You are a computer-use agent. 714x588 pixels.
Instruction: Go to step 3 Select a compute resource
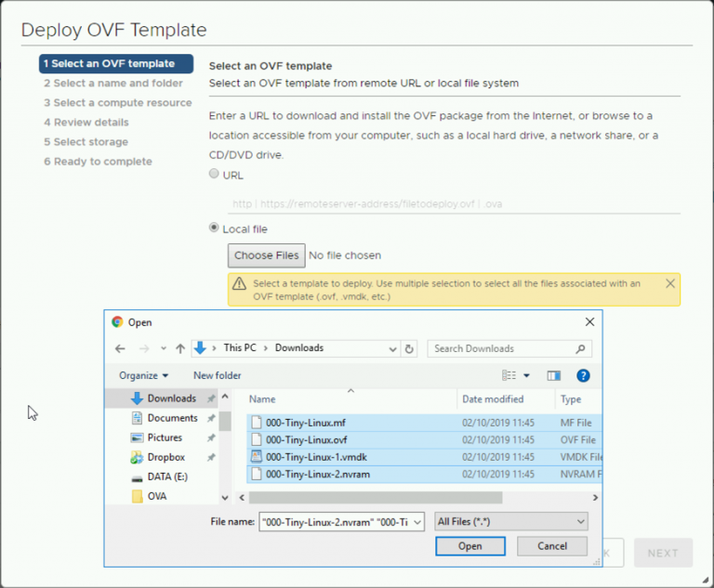pyautogui.click(x=118, y=103)
